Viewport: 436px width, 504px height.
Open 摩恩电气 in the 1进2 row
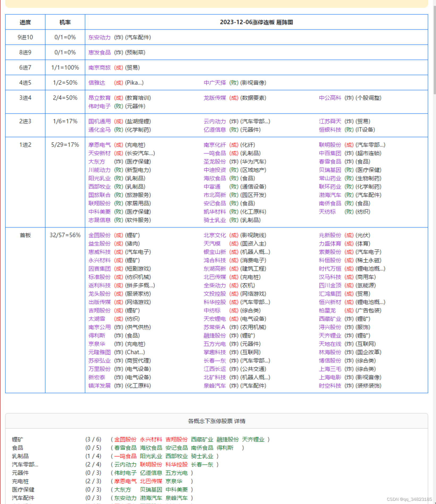pos(100,145)
